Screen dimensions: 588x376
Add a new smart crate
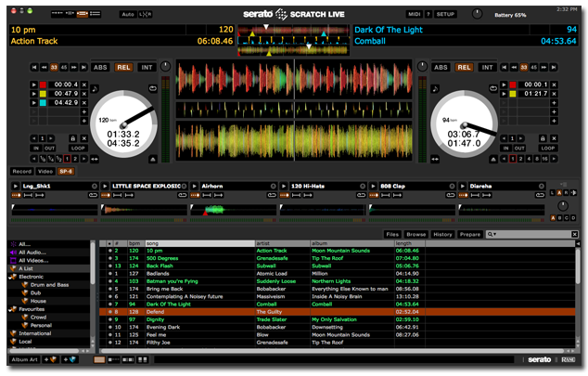(70, 359)
